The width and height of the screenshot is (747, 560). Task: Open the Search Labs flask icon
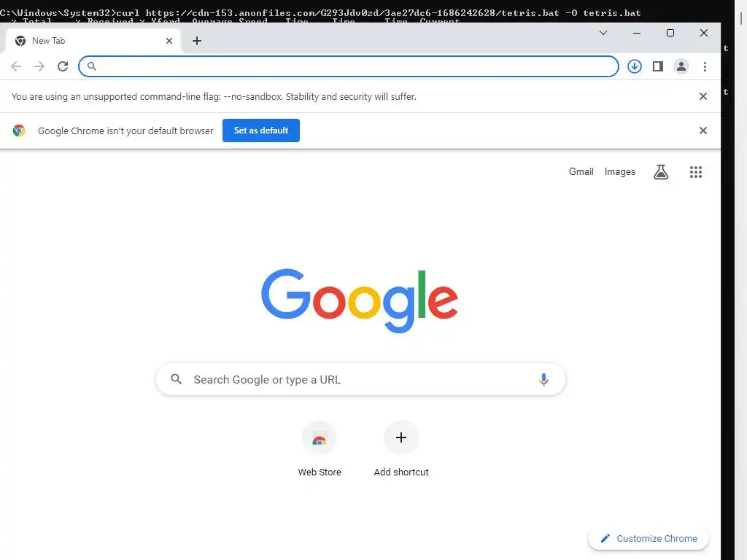pyautogui.click(x=661, y=172)
